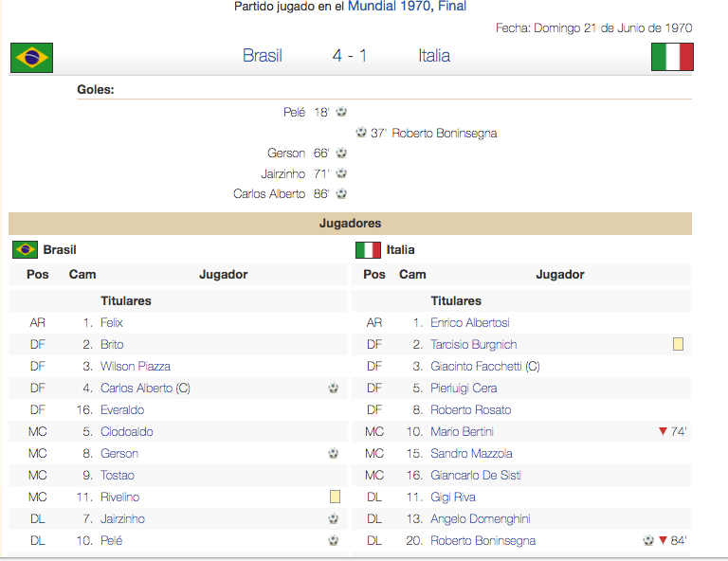Image resolution: width=728 pixels, height=561 pixels.
Task: Click the ball icon beside 37' Roberto Boninsegna
Action: tap(361, 133)
